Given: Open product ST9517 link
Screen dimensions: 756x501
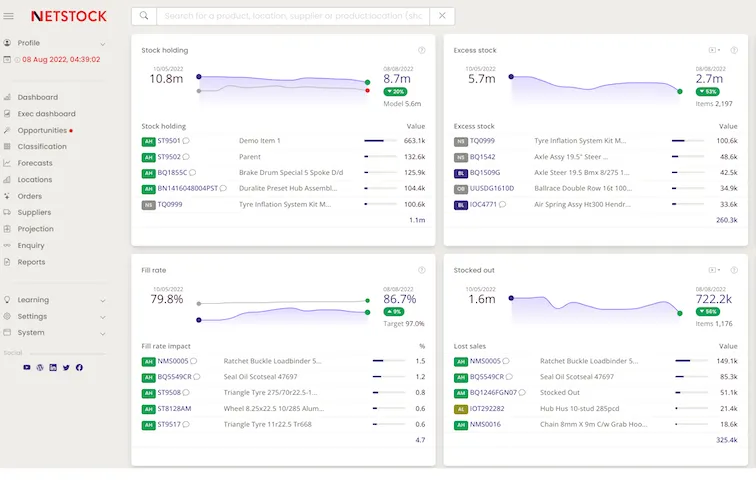Looking at the screenshot, I should coord(169,425).
